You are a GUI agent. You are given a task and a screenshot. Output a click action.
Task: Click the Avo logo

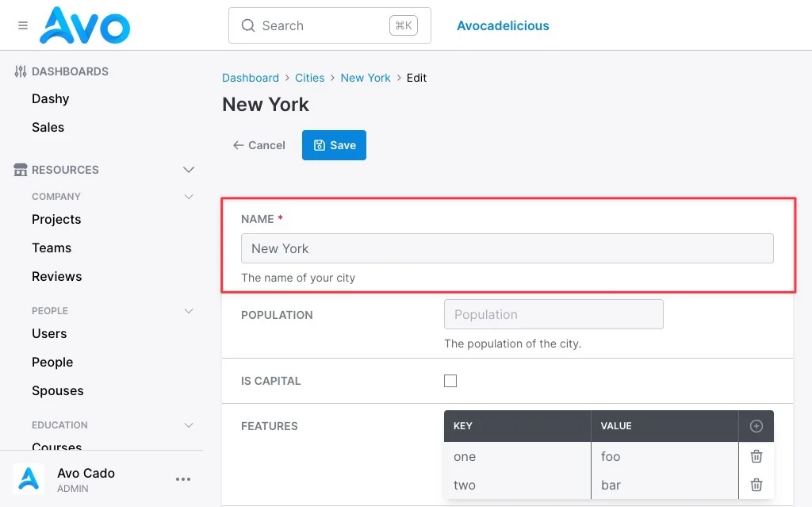click(85, 25)
